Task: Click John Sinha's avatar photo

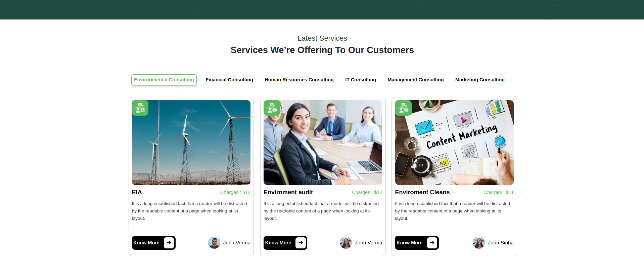Action: (479, 243)
